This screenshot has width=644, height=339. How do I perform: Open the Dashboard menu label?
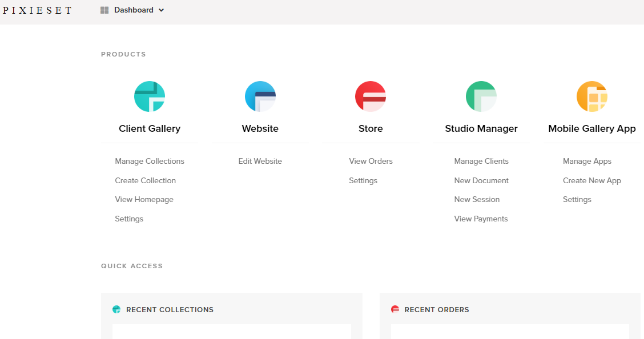coord(134,10)
